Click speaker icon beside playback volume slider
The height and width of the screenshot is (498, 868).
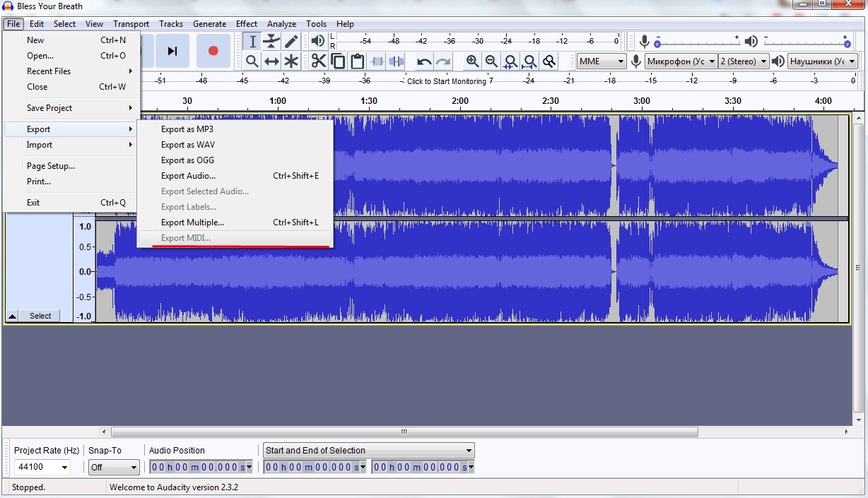[x=751, y=42]
